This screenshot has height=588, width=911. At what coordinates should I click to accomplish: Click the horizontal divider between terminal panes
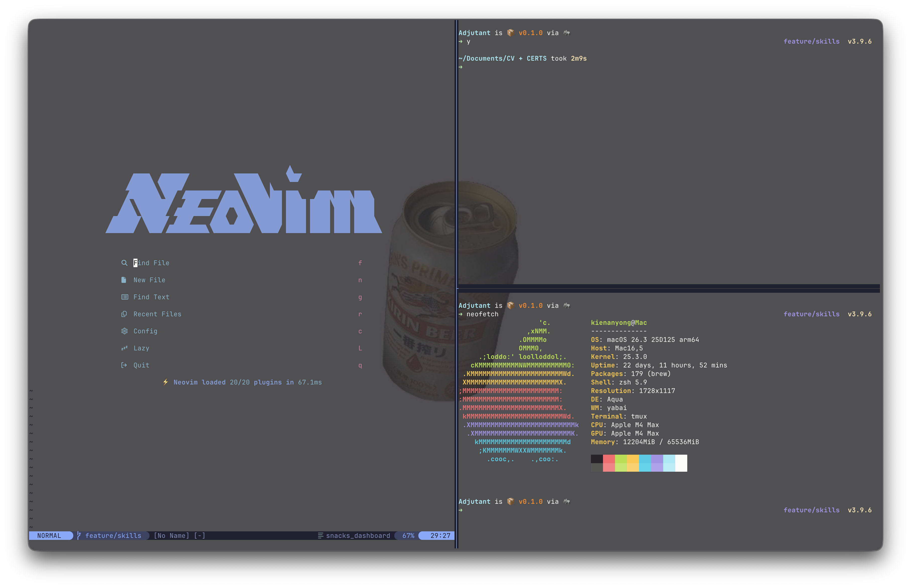[669, 288]
